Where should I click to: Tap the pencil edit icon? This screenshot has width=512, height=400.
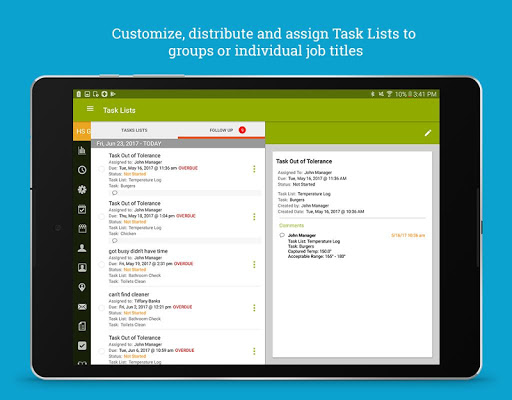point(428,133)
